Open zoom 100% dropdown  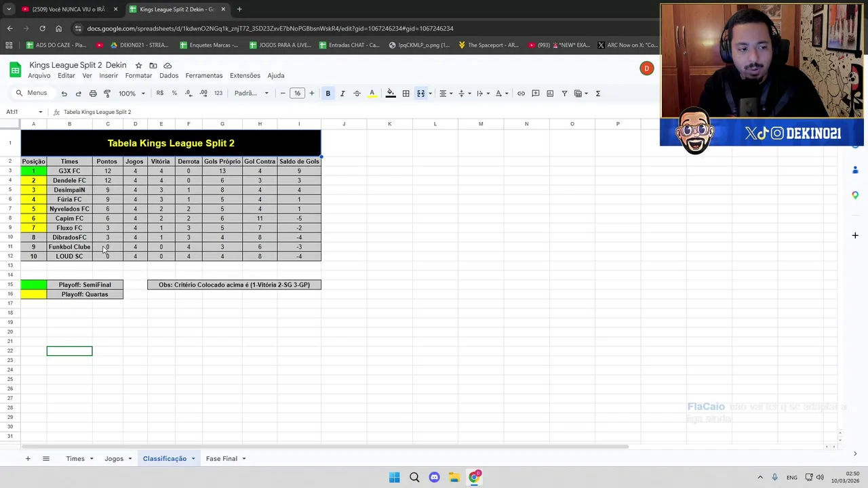(132, 94)
